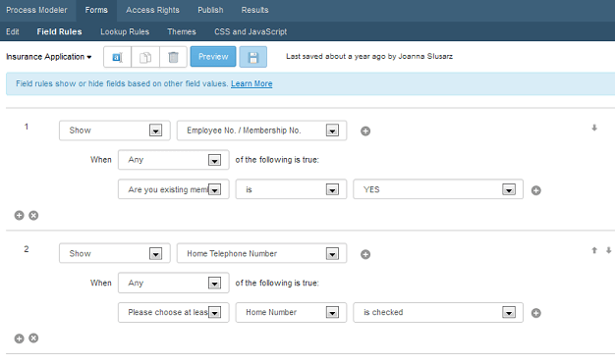
Task: Click the copy form icon
Action: (x=145, y=57)
